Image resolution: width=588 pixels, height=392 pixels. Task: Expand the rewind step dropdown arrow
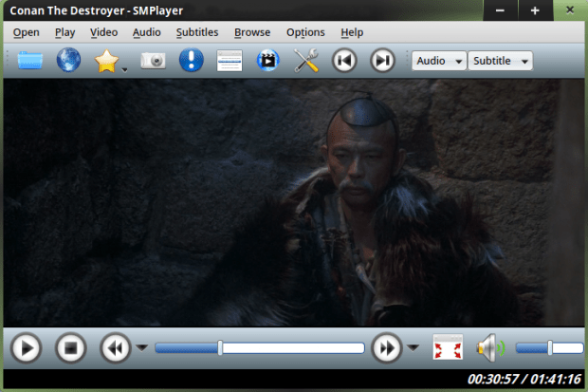click(x=141, y=347)
